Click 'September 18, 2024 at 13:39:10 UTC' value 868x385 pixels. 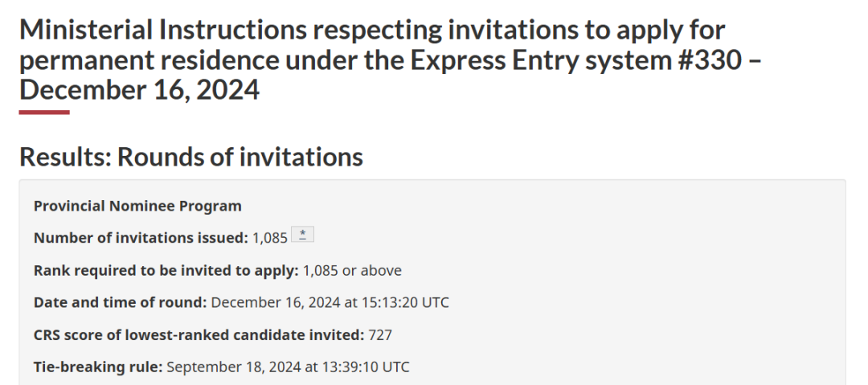tap(288, 367)
